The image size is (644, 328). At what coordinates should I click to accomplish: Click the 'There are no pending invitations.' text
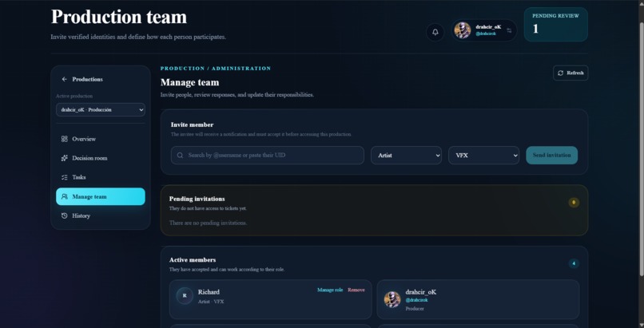(209, 223)
